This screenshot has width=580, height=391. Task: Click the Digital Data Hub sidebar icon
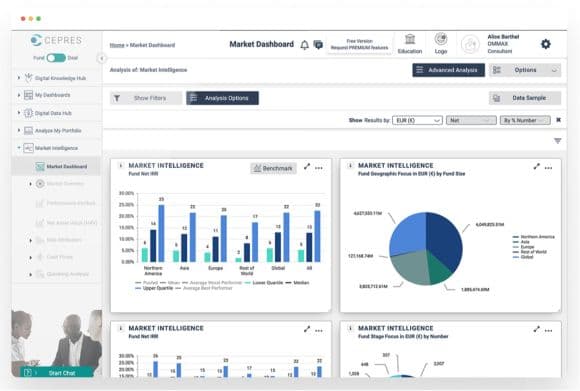point(28,113)
